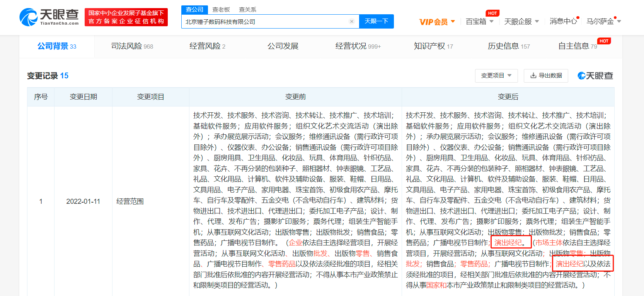The image size is (644, 296).
Task: Switch to 经营风险 tab
Action: pos(207,46)
